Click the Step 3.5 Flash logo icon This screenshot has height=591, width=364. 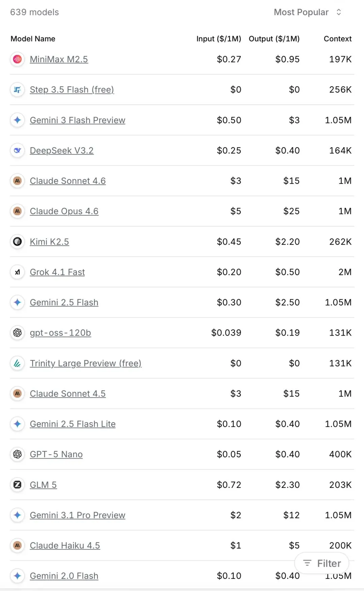tap(17, 90)
